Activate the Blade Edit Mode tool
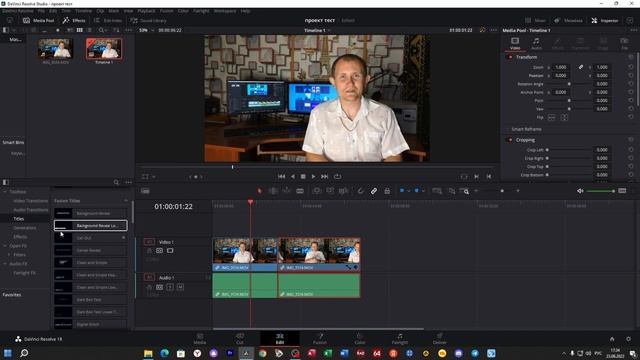The width and height of the screenshot is (640, 360). 300,191
